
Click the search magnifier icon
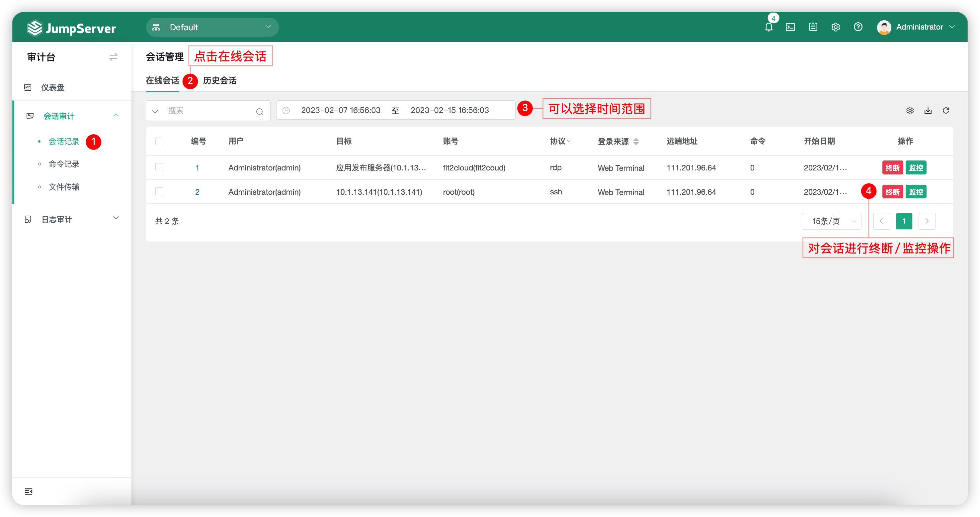[260, 111]
